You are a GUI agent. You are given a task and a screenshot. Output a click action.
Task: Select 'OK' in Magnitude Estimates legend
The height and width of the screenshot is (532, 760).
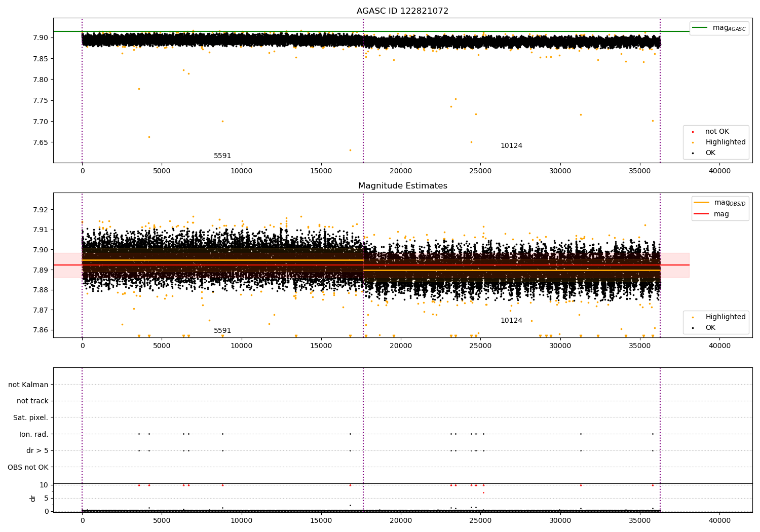[710, 328]
